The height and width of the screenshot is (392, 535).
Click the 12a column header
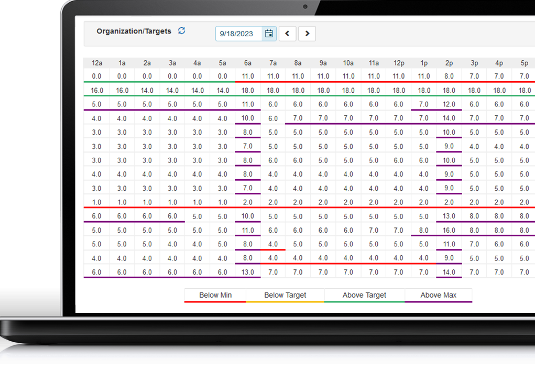[96, 63]
